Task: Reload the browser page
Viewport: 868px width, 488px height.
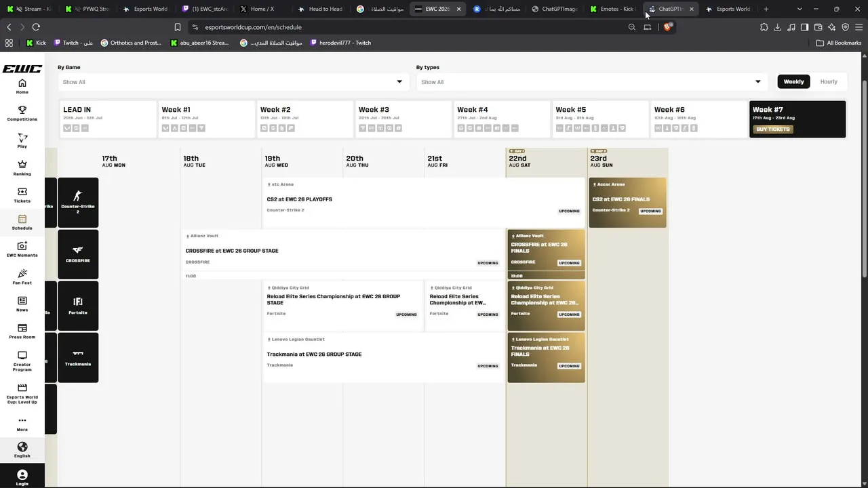Action: click(36, 27)
